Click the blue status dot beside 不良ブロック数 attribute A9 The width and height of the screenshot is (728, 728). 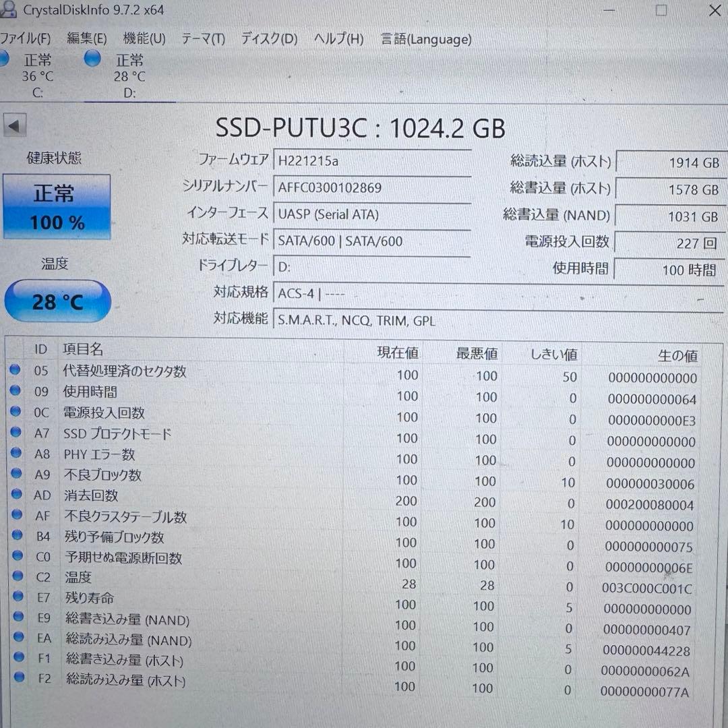click(16, 473)
